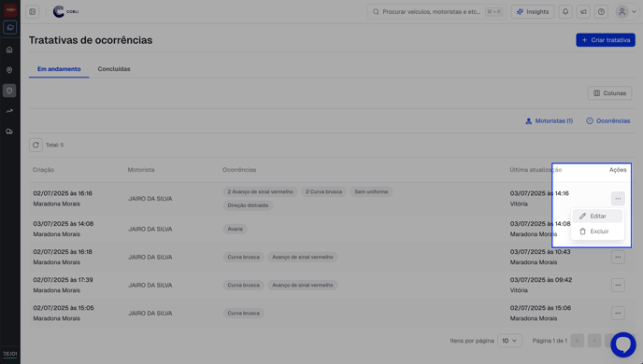The width and height of the screenshot is (643, 364).
Task: Open the notifications bell icon
Action: 565,12
